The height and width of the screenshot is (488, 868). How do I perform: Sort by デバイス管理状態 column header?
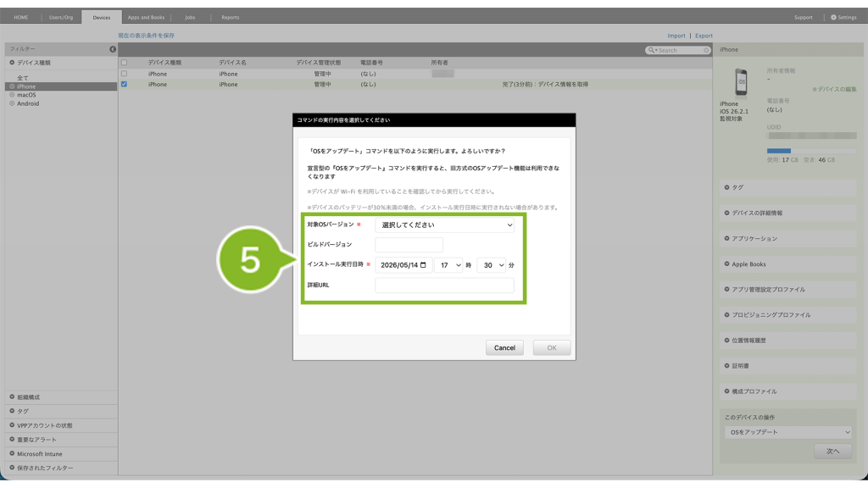(319, 63)
